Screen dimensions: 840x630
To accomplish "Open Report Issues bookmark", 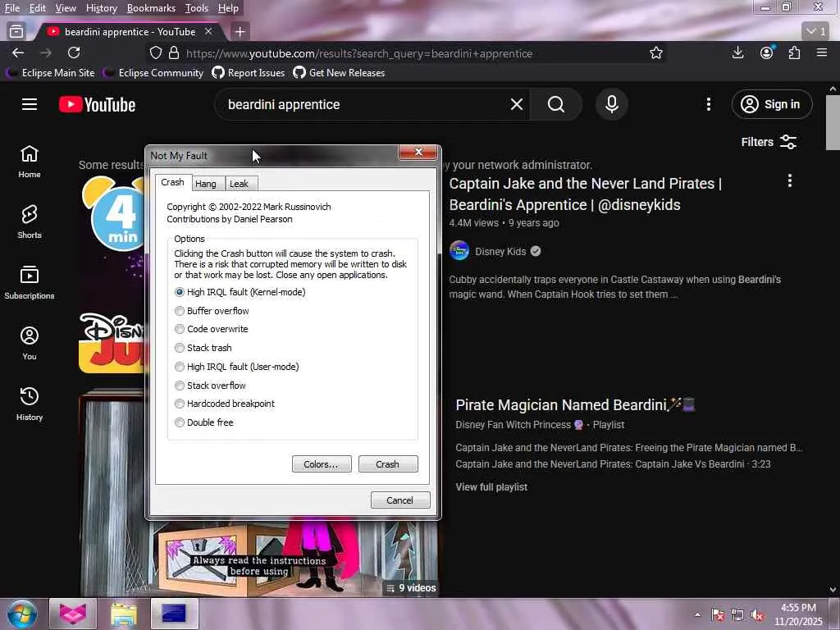I will tap(249, 73).
